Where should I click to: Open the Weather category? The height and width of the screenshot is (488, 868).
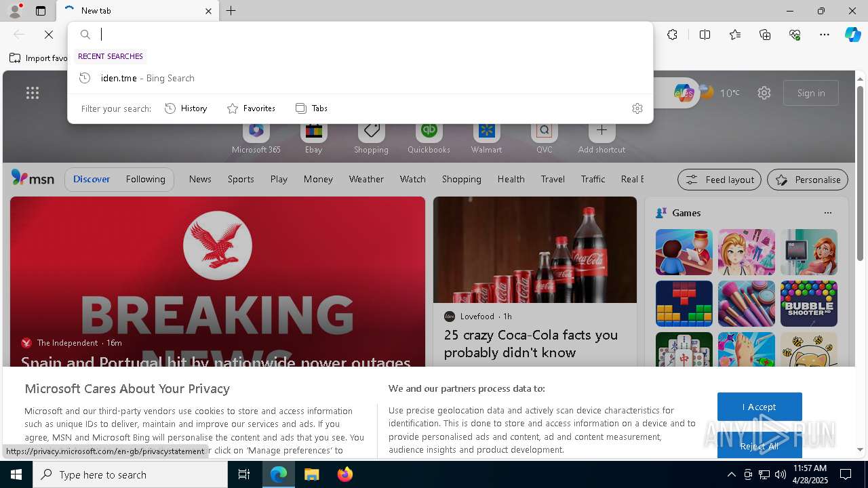click(x=366, y=179)
